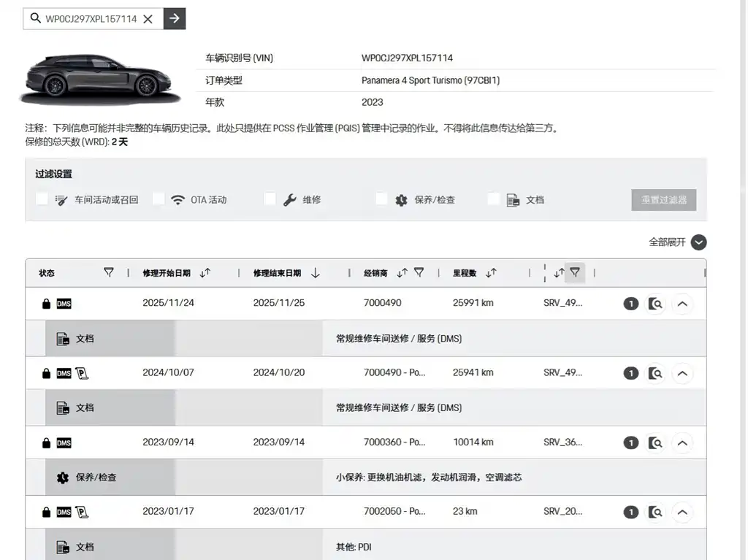Click count badge on 2024/10/07 row
This screenshot has height=560, width=748.
pyautogui.click(x=630, y=374)
